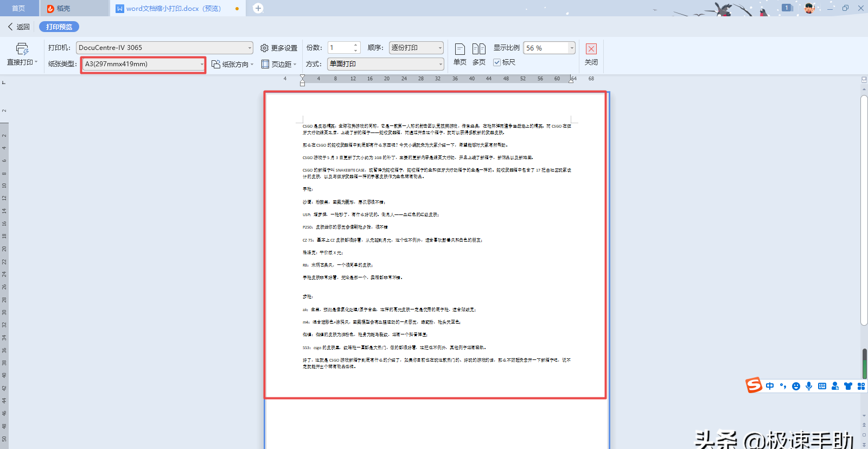Open a new tab with plus icon
This screenshot has width=868, height=449.
258,8
